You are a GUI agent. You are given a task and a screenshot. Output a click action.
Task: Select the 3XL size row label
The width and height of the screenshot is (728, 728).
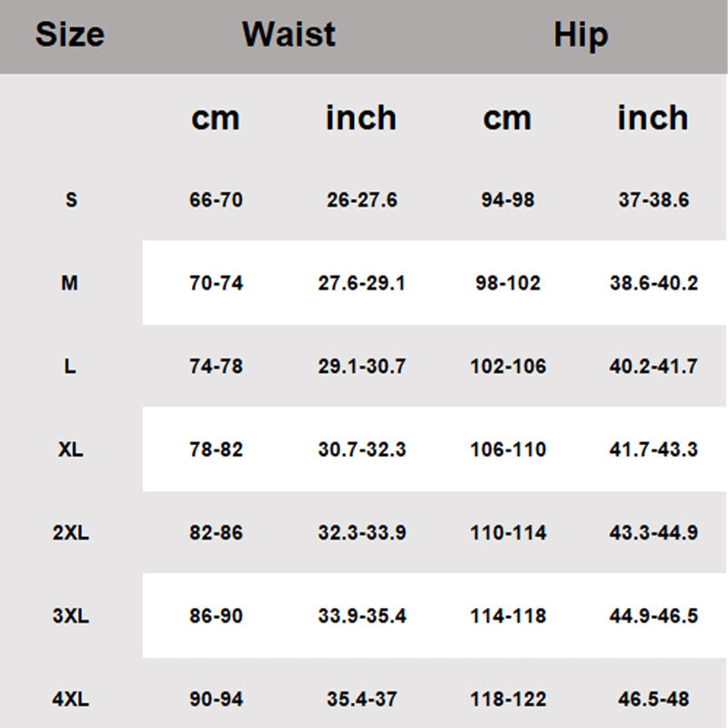click(x=71, y=616)
